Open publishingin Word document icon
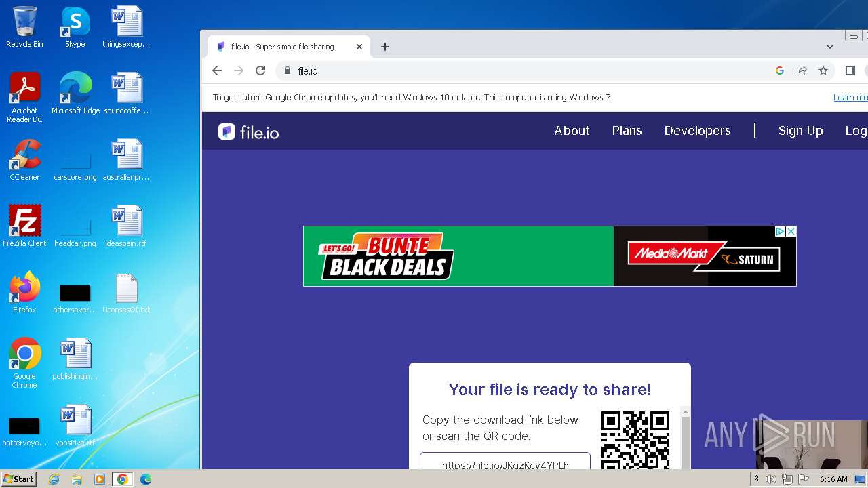The image size is (868, 488). pos(75,359)
